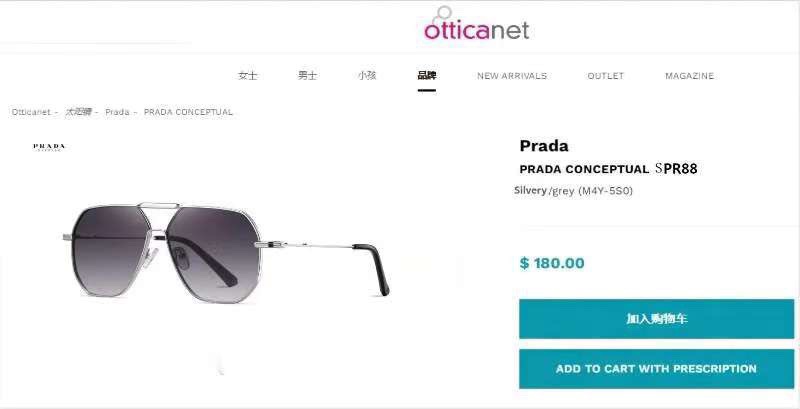
Task: Click the Otticanet breadcrumb link
Action: pos(31,112)
